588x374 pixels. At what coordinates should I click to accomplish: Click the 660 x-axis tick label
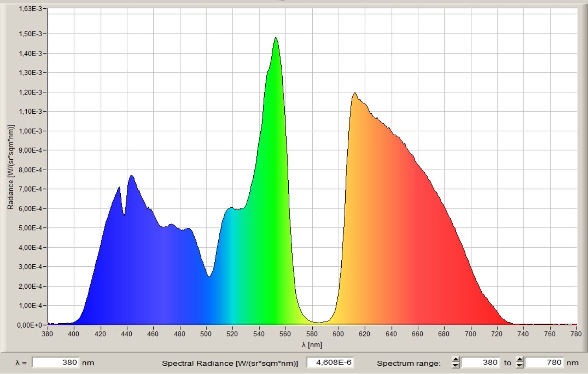click(x=418, y=335)
